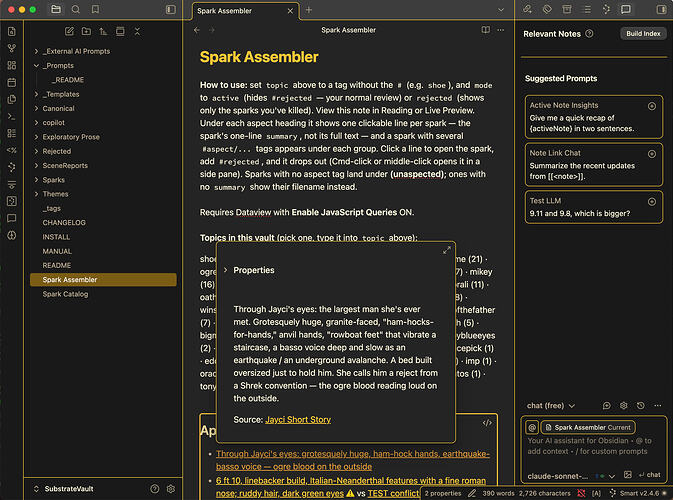
Task: Change the file explorer sort order
Action: click(103, 31)
